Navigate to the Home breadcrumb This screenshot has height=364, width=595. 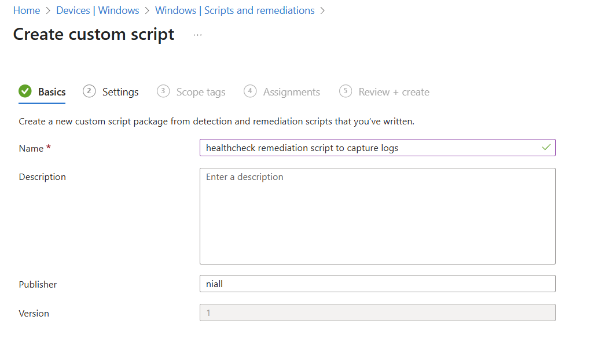point(27,10)
